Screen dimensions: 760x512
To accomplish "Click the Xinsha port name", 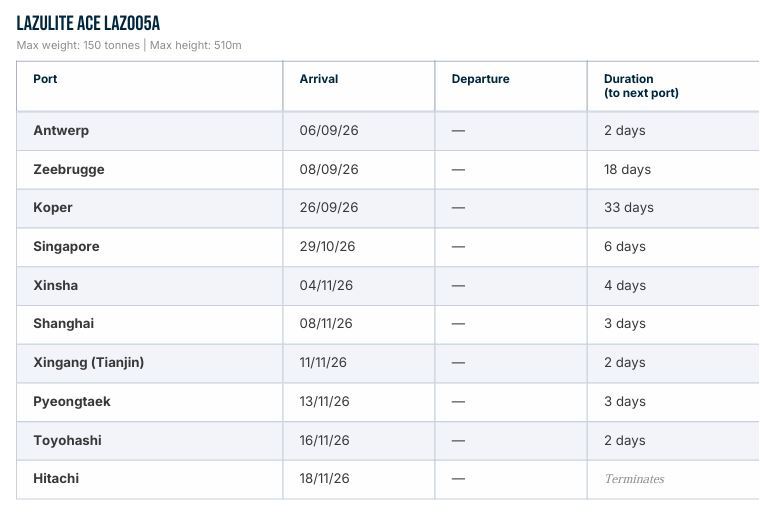I will click(56, 285).
